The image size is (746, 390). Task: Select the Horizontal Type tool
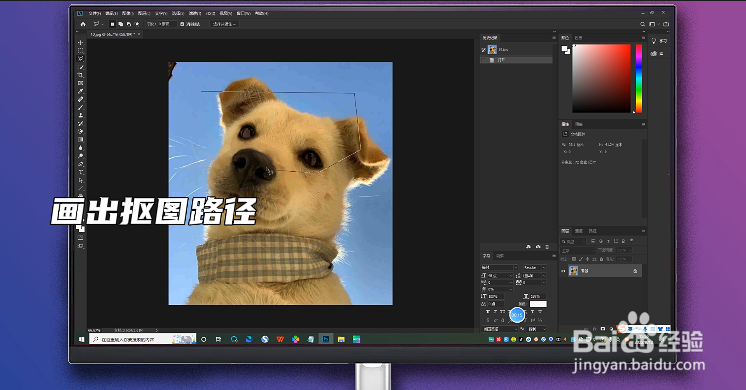tap(80, 172)
